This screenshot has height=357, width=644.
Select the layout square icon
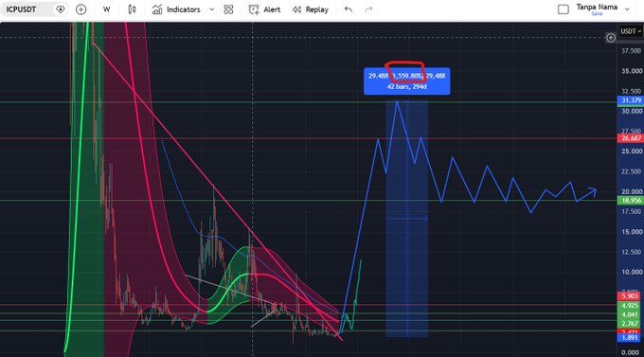(563, 9)
